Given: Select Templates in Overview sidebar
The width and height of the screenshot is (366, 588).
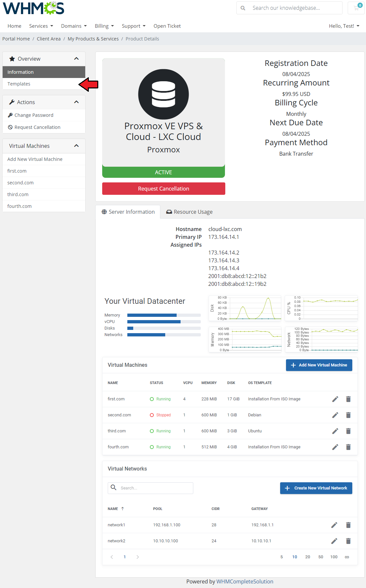Looking at the screenshot, I should pos(44,84).
